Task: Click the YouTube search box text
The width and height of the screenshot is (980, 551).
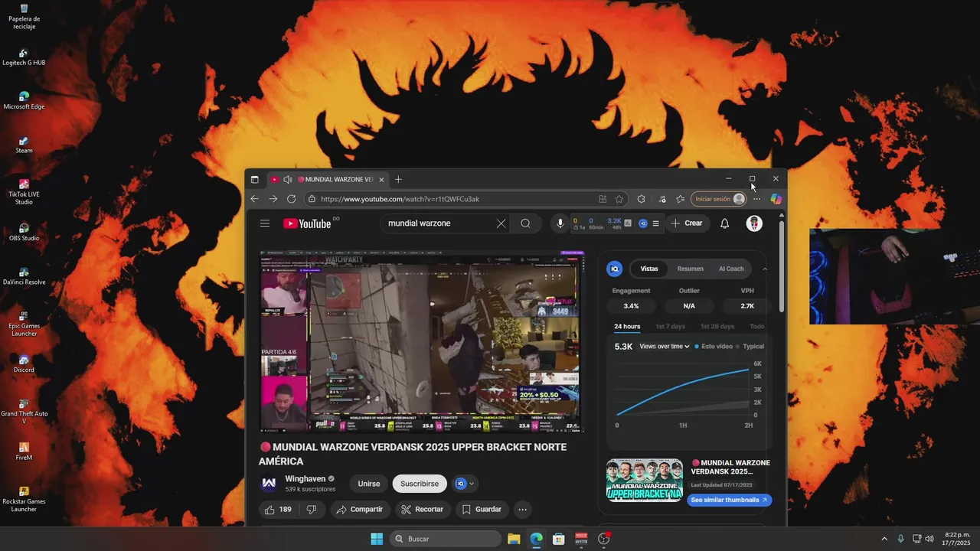Action: tap(419, 223)
